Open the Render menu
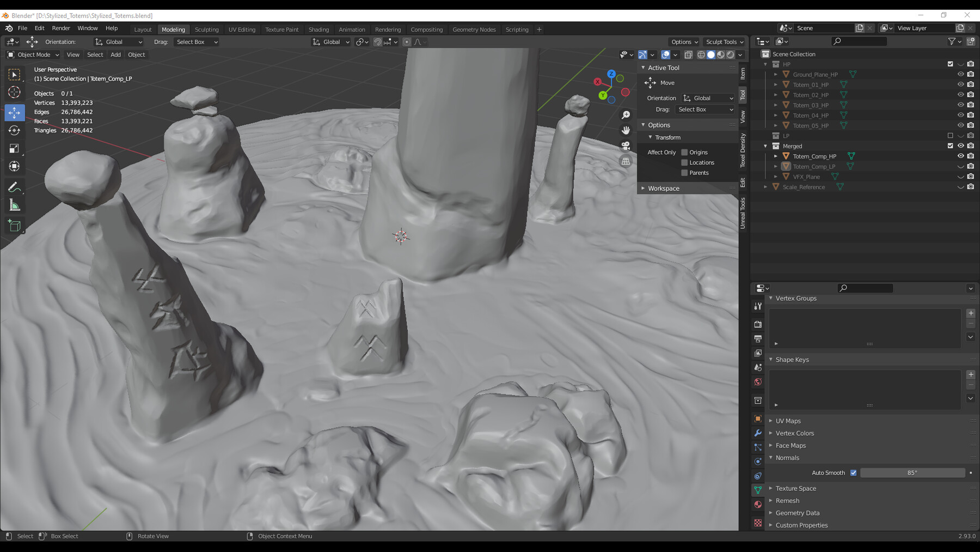Viewport: 980px width, 552px height. [x=61, y=28]
